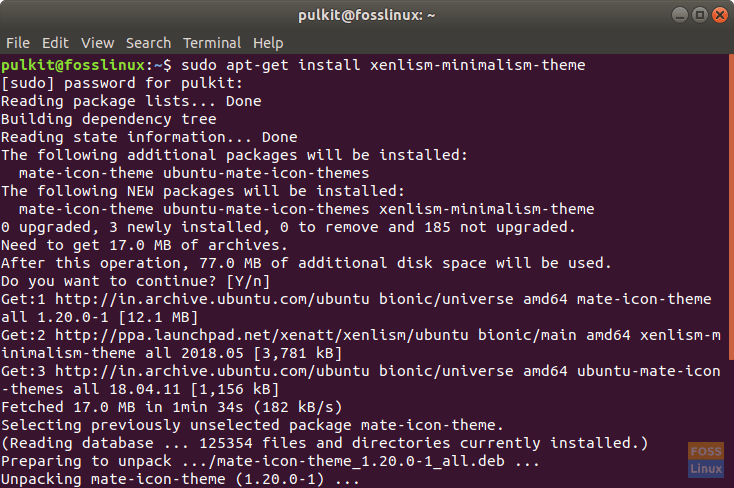This screenshot has width=734, height=488.
Task: Click 'The following additional packages will be installed:' line
Action: click(234, 155)
